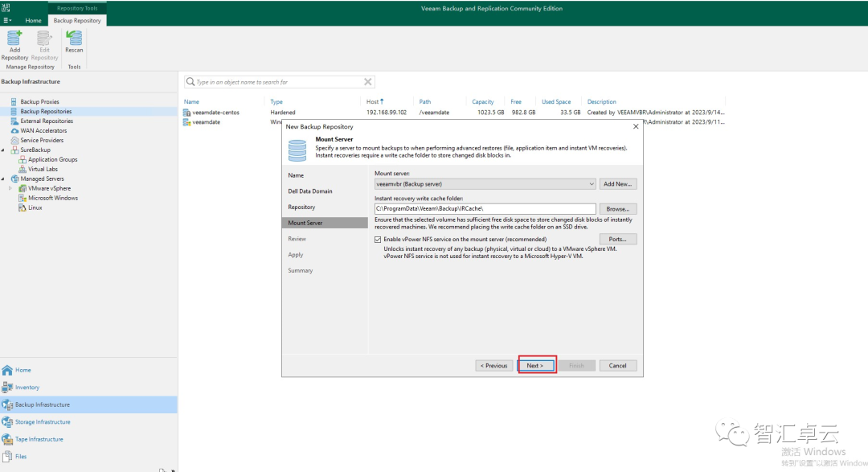Image resolution: width=868 pixels, height=472 pixels.
Task: Collapse the Managed Servers tree node
Action: coord(2,179)
